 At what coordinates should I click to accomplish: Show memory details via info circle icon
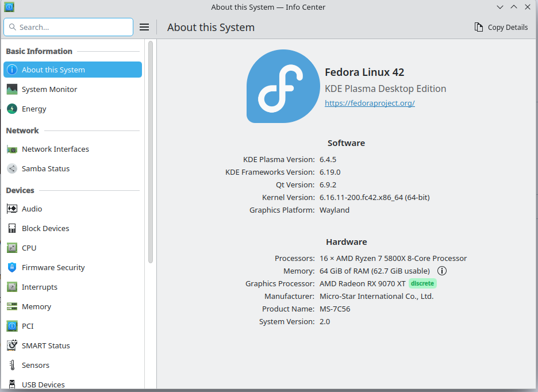(x=442, y=271)
